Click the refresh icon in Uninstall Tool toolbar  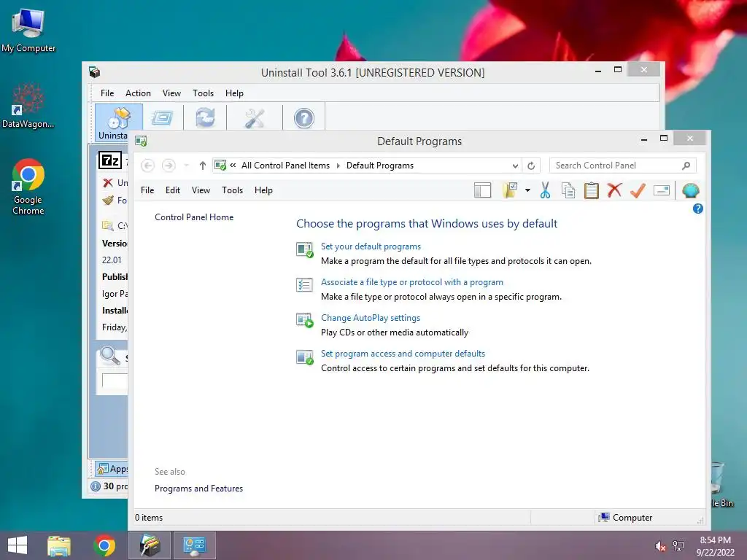205,117
